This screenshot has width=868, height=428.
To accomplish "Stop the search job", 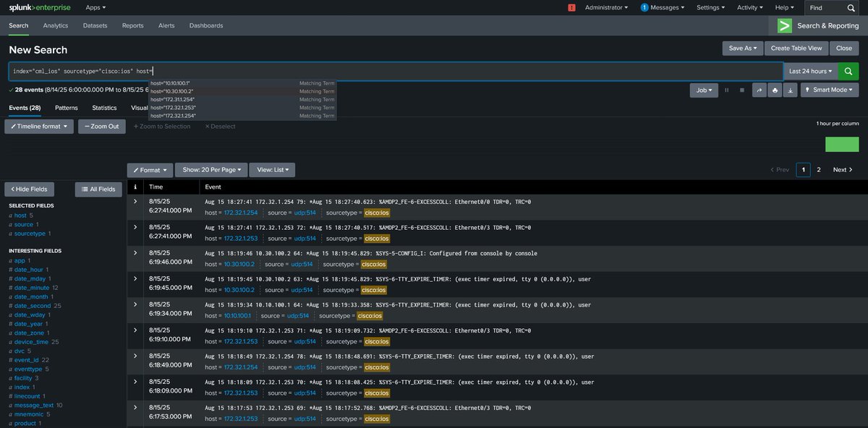I will coord(741,90).
